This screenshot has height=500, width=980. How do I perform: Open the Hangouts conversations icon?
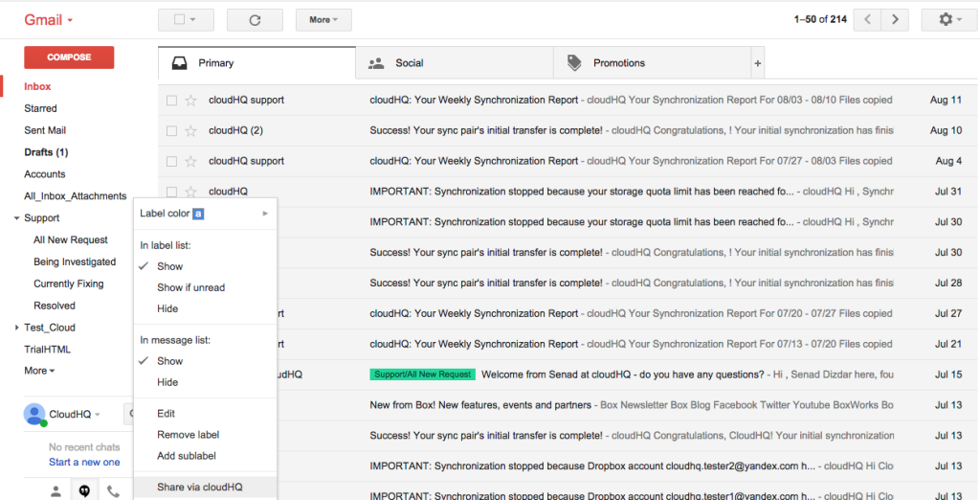click(84, 491)
